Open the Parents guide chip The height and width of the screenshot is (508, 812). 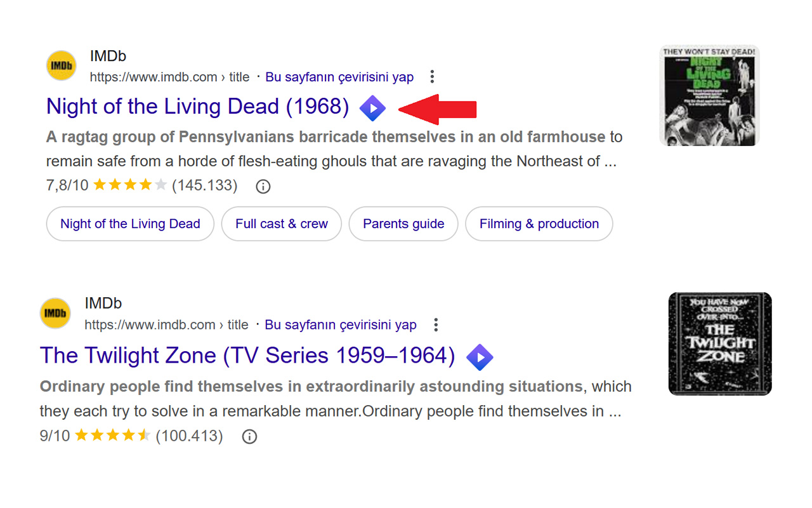click(403, 224)
